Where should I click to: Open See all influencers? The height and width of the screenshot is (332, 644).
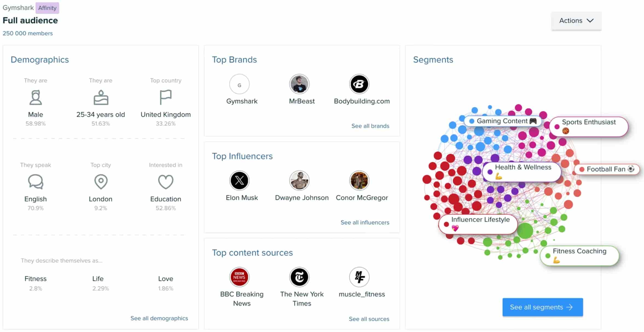[x=365, y=222]
